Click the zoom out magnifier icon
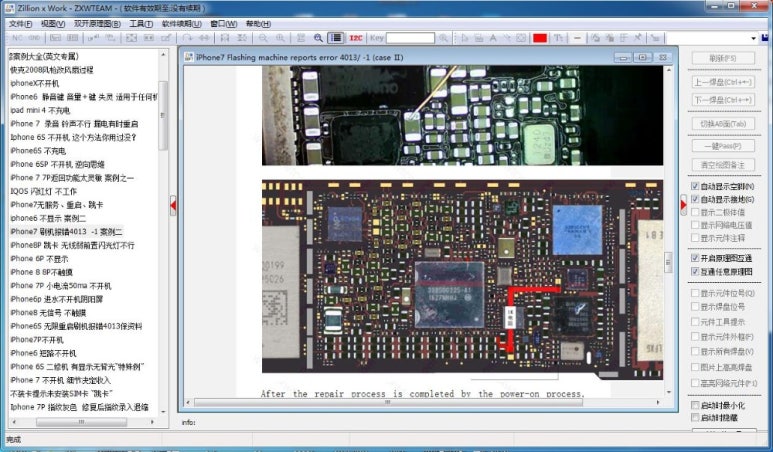 (263, 38)
